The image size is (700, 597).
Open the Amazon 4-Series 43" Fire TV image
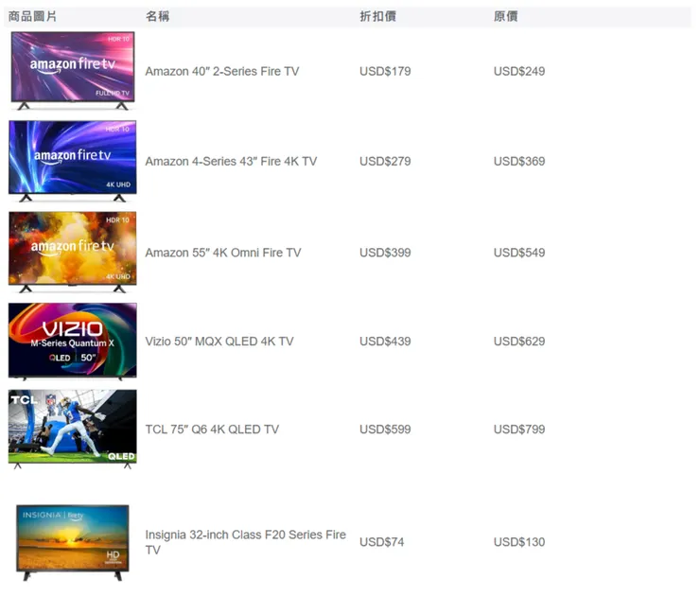pyautogui.click(x=72, y=161)
